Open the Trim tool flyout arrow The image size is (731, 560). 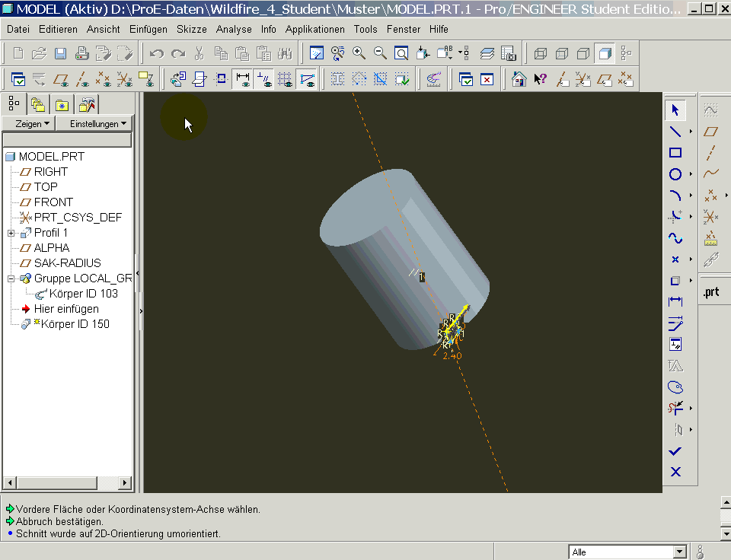click(691, 408)
